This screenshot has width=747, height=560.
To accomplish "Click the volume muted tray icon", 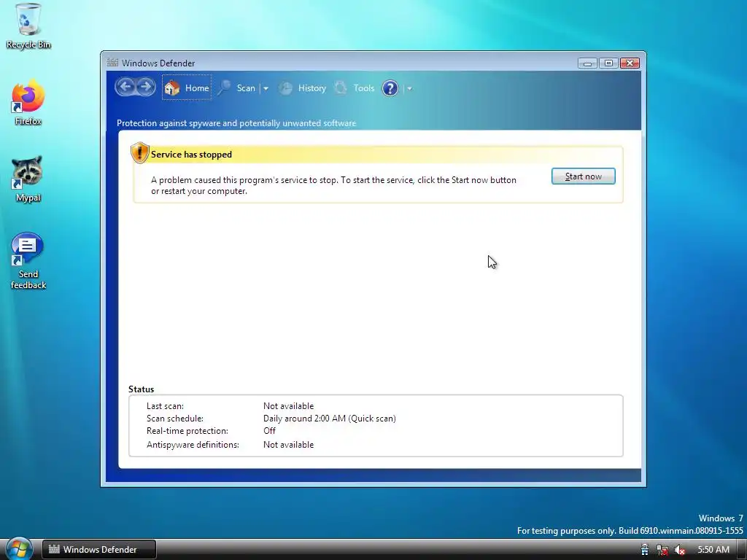I will pos(680,550).
